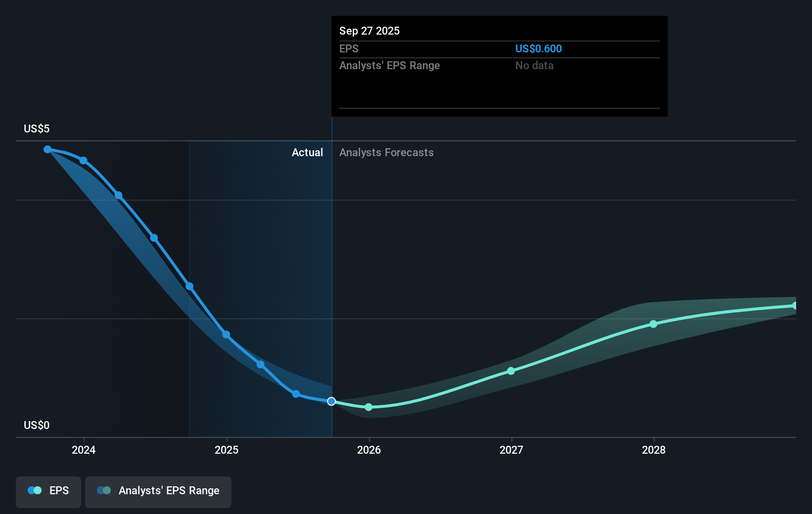Screen dimensions: 812x514
Task: Click the 2028 forecast EPS data point
Action: pos(653,324)
